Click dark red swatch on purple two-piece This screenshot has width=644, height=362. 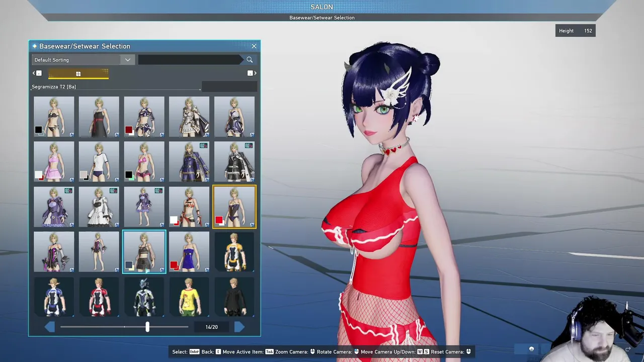[x=129, y=130]
